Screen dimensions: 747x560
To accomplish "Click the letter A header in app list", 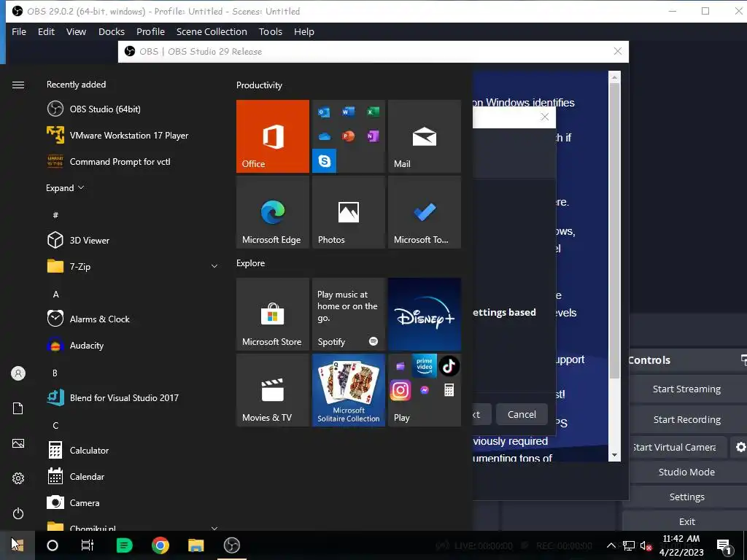I will coord(55,295).
